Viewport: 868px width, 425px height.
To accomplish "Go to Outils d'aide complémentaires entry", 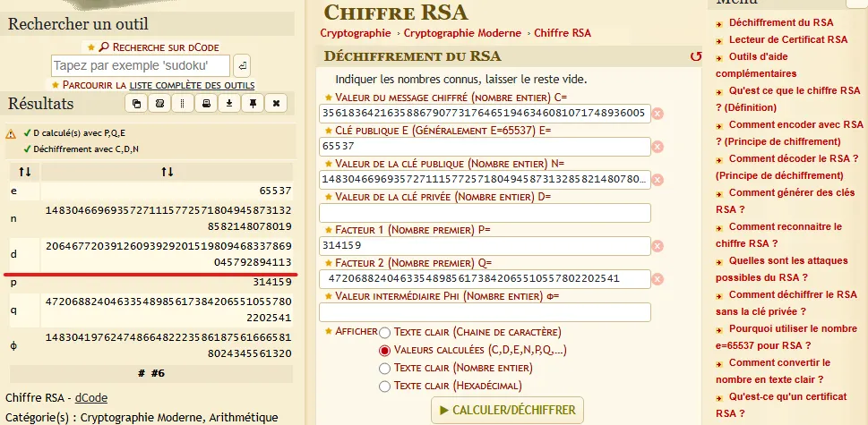I will 756,65.
